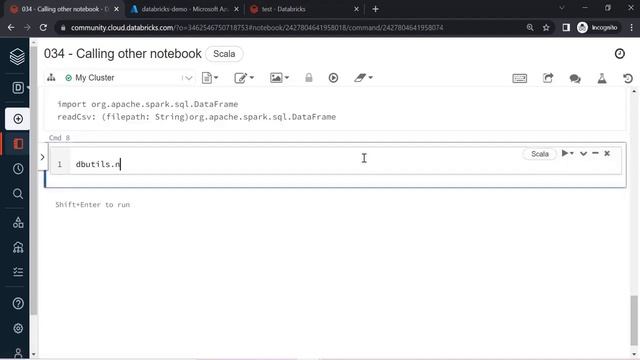Click the Scala language badge by title

click(224, 54)
